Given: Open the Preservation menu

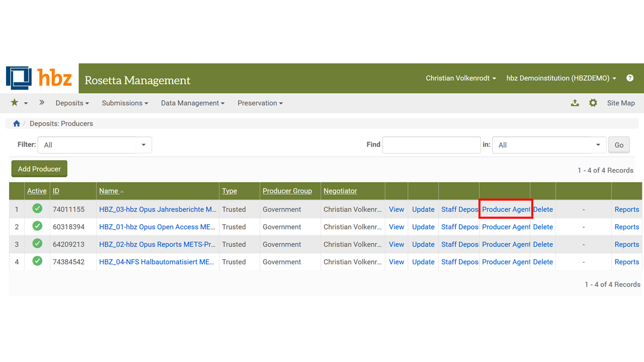Looking at the screenshot, I should coord(260,103).
